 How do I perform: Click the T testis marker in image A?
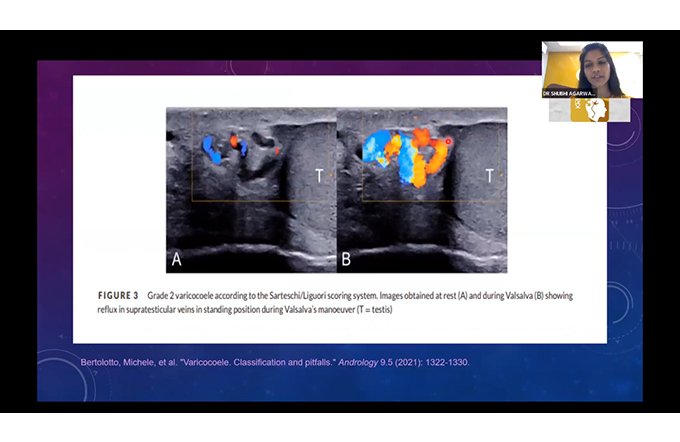click(319, 175)
